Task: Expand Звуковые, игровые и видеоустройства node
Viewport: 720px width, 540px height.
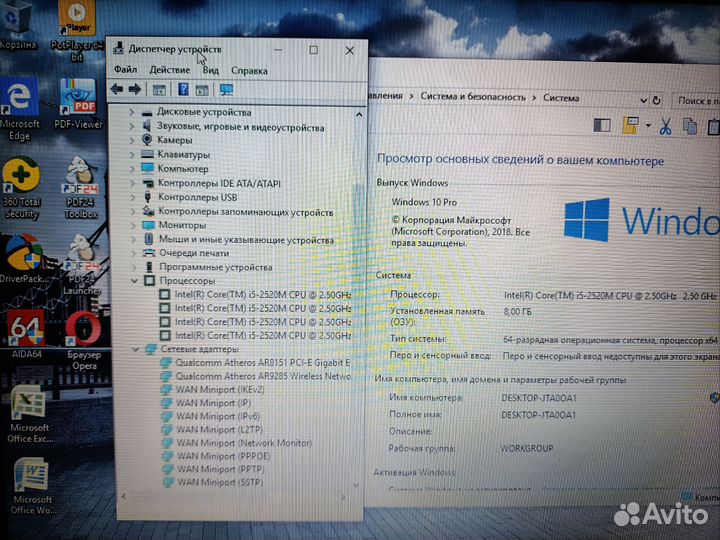Action: click(x=132, y=126)
